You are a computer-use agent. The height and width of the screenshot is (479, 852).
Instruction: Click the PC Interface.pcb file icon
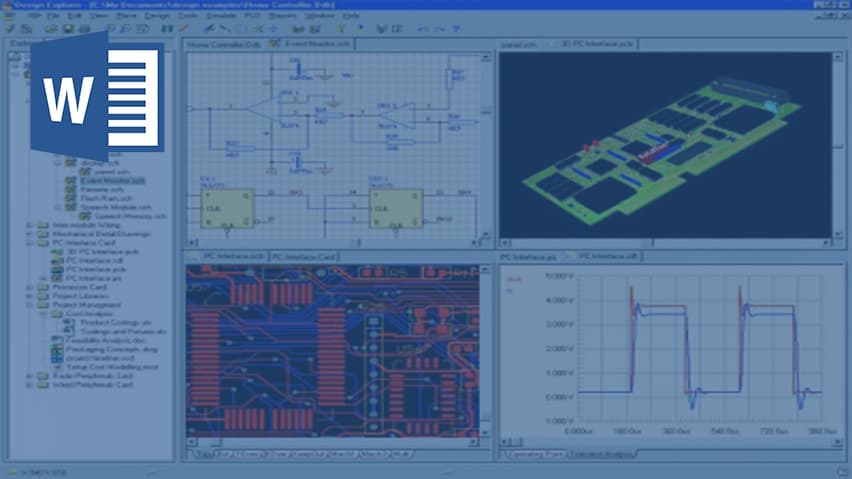(x=57, y=269)
